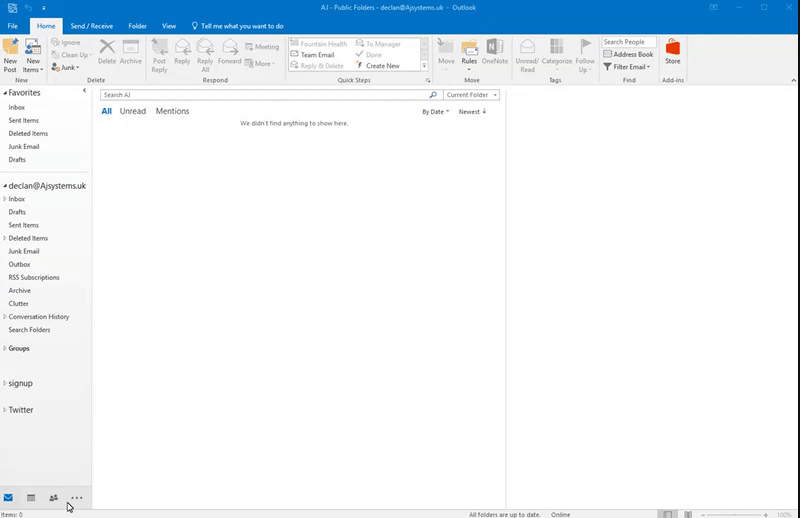
Task: Switch to Reading view in status bar
Action: point(689,514)
